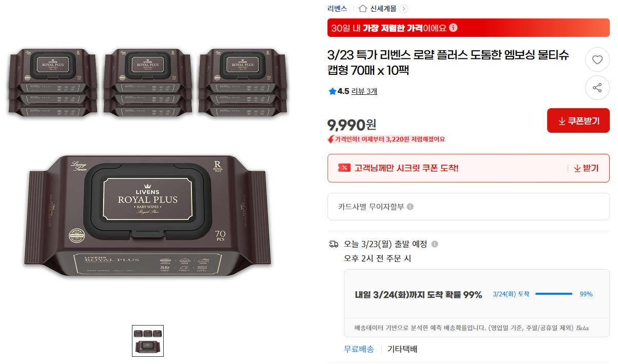Image resolution: width=618 pixels, height=364 pixels.
Task: Expand the chevron next to 신세계몰
Action: click(403, 8)
